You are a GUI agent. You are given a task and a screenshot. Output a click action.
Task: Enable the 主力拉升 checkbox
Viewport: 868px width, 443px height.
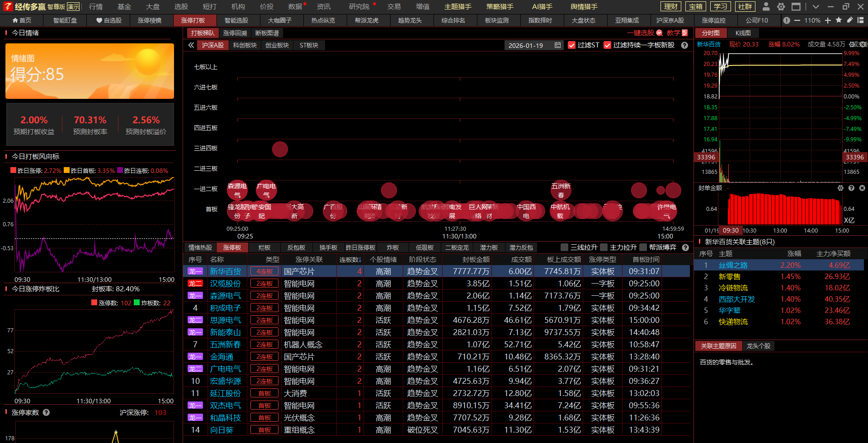(x=604, y=247)
